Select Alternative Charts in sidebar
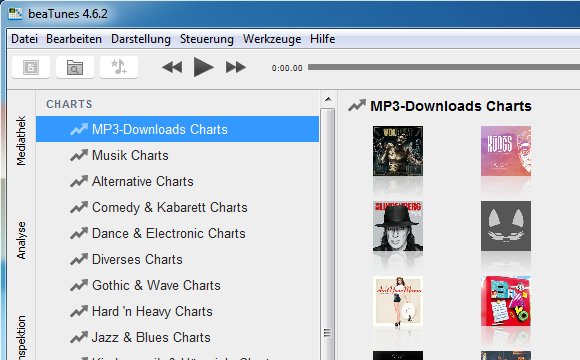Image resolution: width=580 pixels, height=360 pixels. [x=177, y=181]
